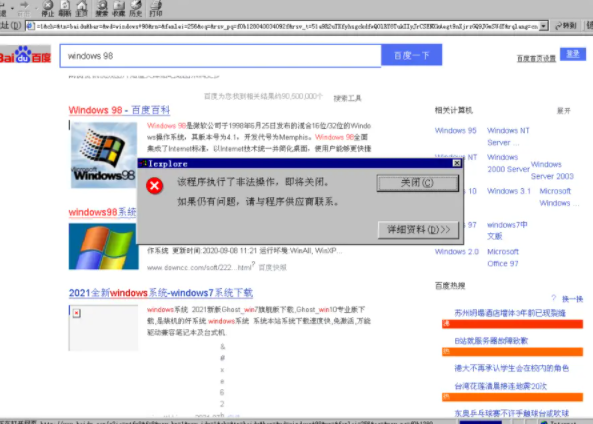This screenshot has width=593, height=424.
Task: Go to Home (主页) toolbar icon
Action: click(81, 8)
